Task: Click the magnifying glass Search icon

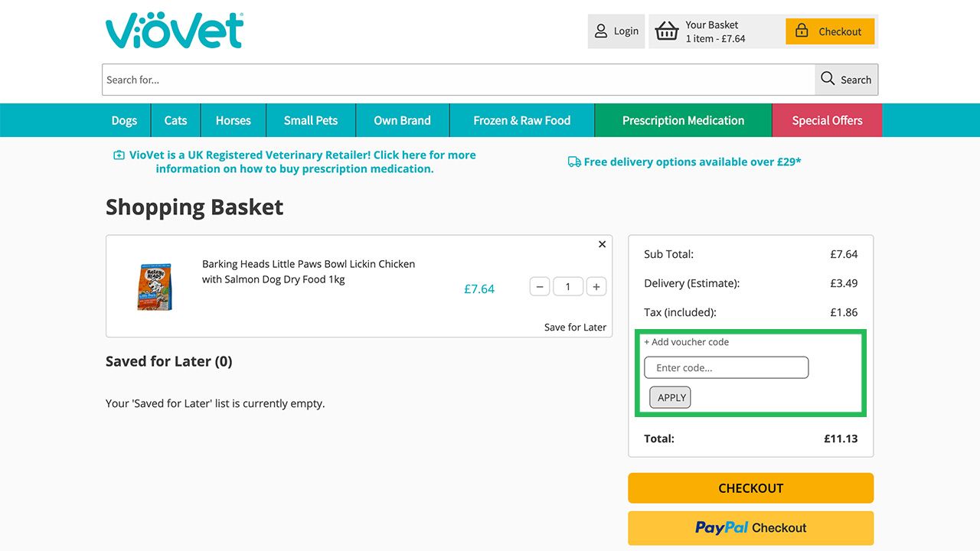Action: (827, 79)
